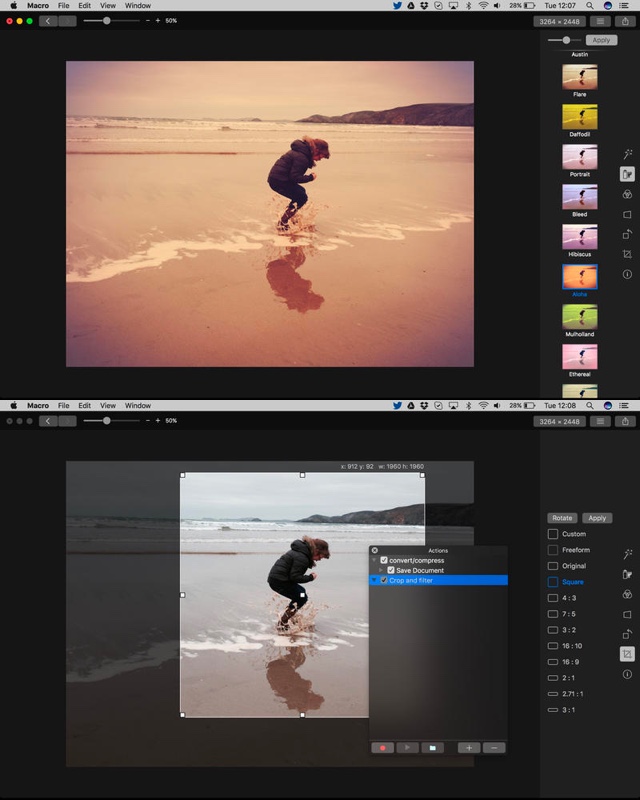The image size is (640, 800).
Task: Collapse the Crop and filter action
Action: click(374, 581)
